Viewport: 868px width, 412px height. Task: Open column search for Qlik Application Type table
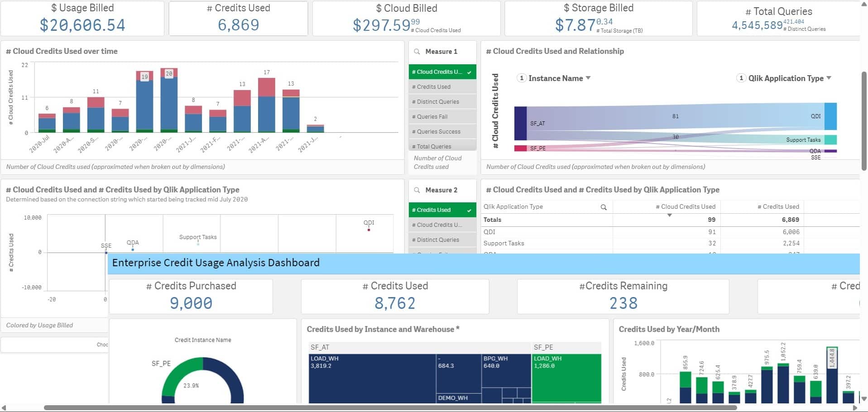click(x=604, y=207)
